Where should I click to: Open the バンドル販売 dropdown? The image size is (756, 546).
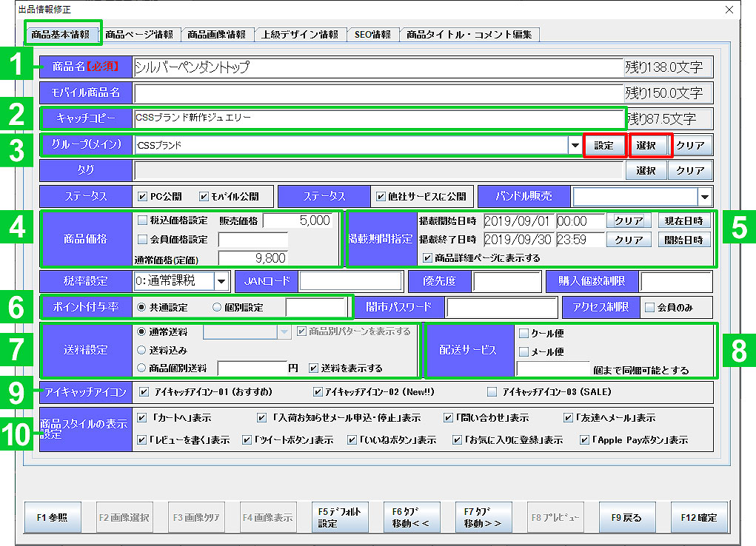(x=704, y=197)
